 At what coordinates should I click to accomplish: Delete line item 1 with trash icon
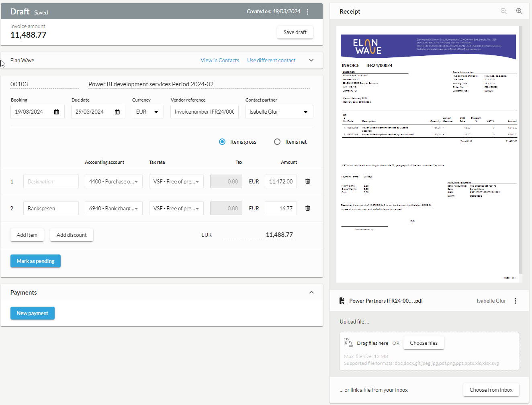coord(307,181)
